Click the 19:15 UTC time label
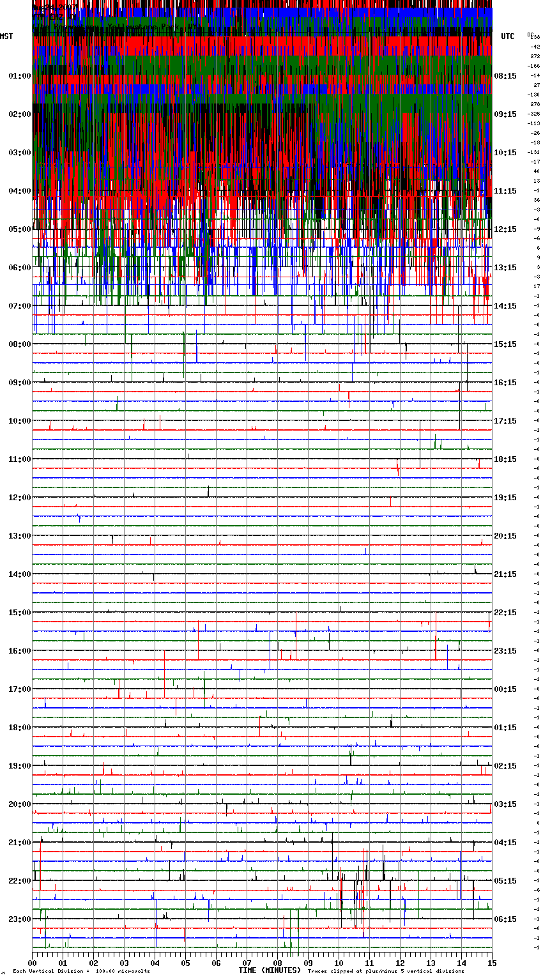The width and height of the screenshot is (543, 980). 505,498
